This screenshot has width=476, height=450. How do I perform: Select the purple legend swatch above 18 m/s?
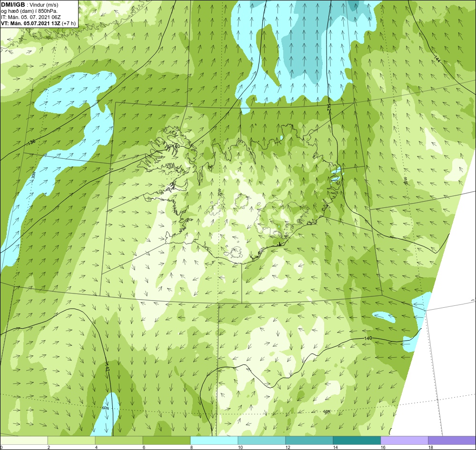point(452,440)
